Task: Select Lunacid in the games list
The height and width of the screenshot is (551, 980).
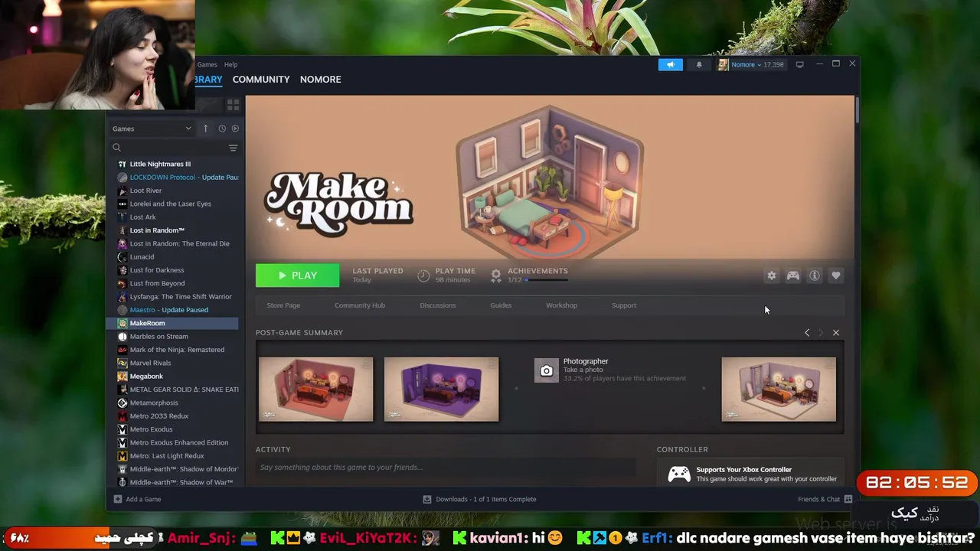Action: (142, 257)
